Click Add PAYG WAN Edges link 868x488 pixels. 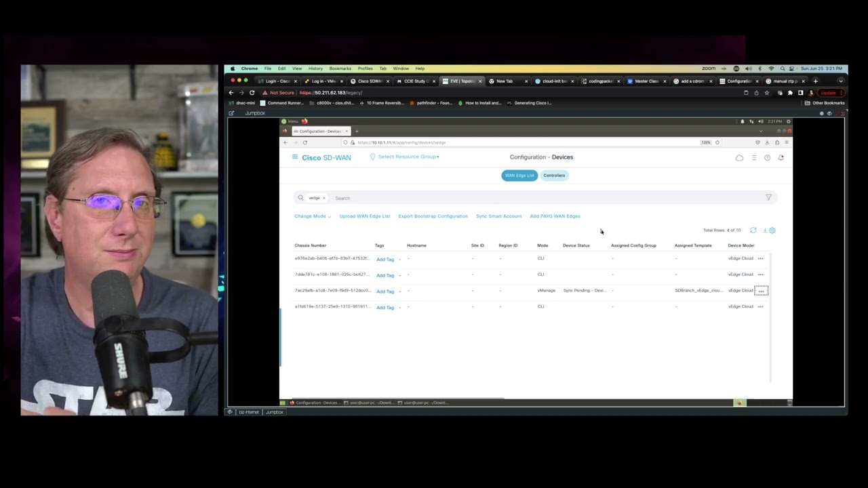click(x=555, y=216)
